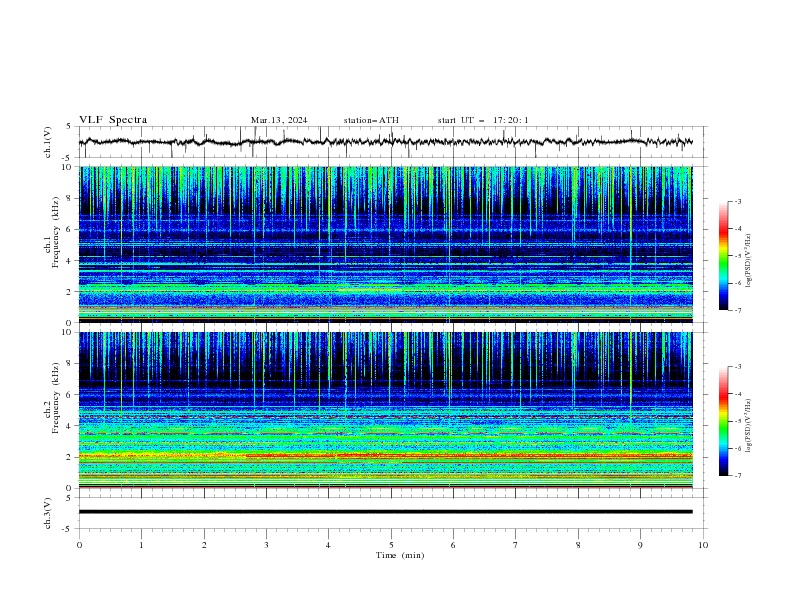Click the '-5' label on ch.2 colorbar
Screen dimensions: 792x612
[x=737, y=421]
